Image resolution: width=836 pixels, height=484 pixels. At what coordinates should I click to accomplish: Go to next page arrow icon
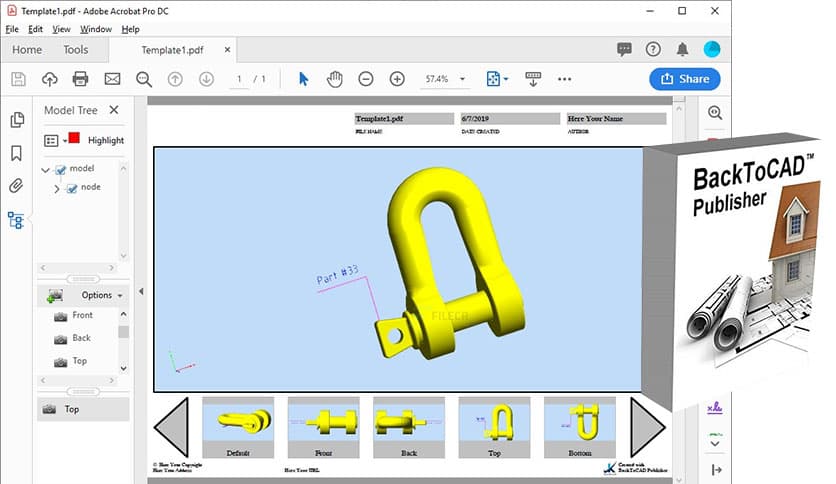pos(206,79)
